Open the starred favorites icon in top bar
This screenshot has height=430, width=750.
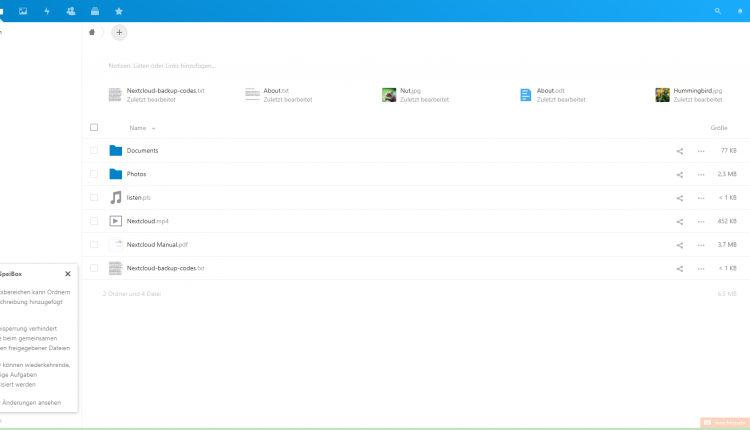[x=119, y=11]
